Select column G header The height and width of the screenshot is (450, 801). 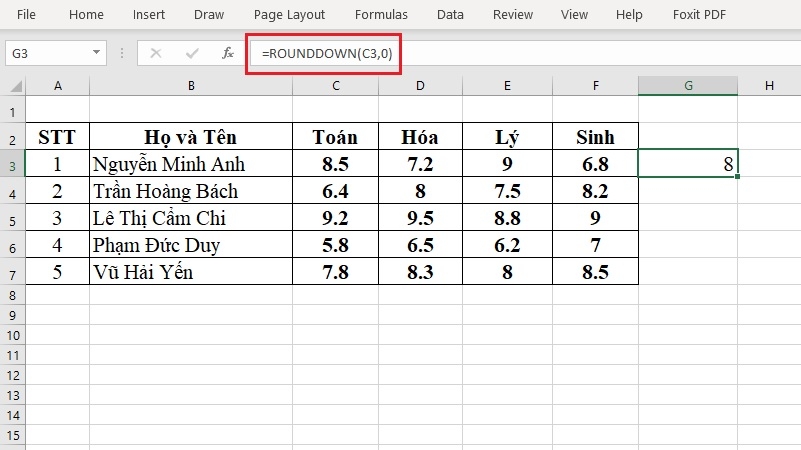pyautogui.click(x=688, y=86)
